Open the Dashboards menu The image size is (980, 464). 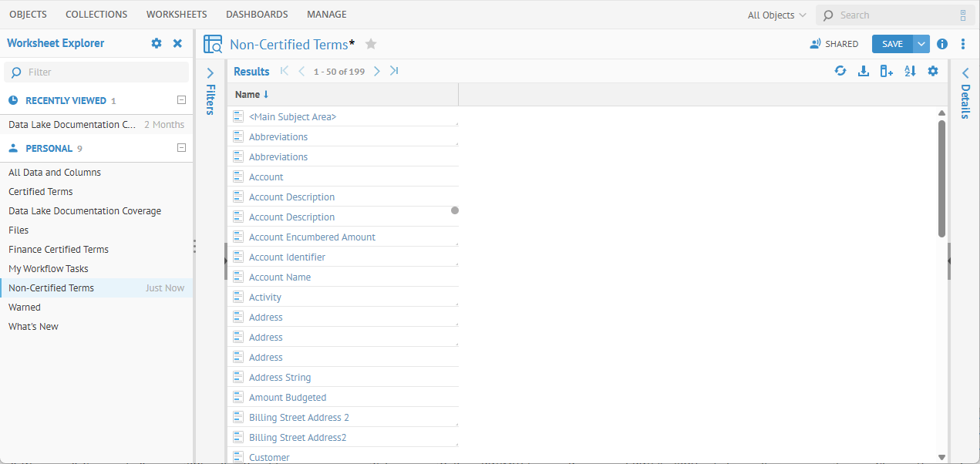pyautogui.click(x=257, y=15)
